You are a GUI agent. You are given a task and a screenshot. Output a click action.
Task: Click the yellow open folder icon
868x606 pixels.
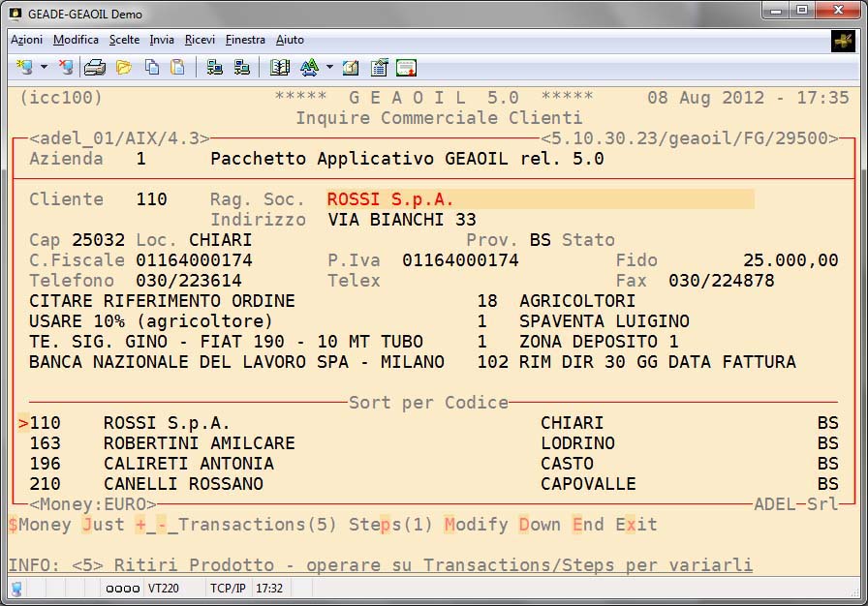point(123,67)
